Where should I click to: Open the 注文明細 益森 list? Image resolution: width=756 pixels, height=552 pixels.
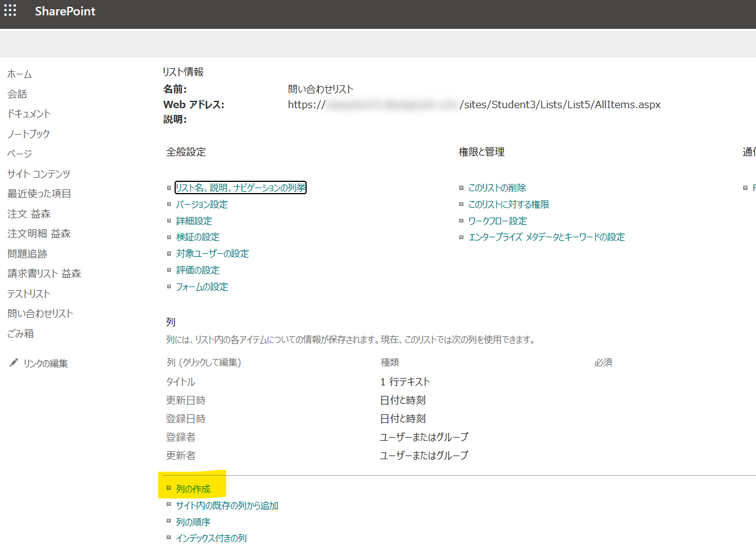pyautogui.click(x=39, y=234)
